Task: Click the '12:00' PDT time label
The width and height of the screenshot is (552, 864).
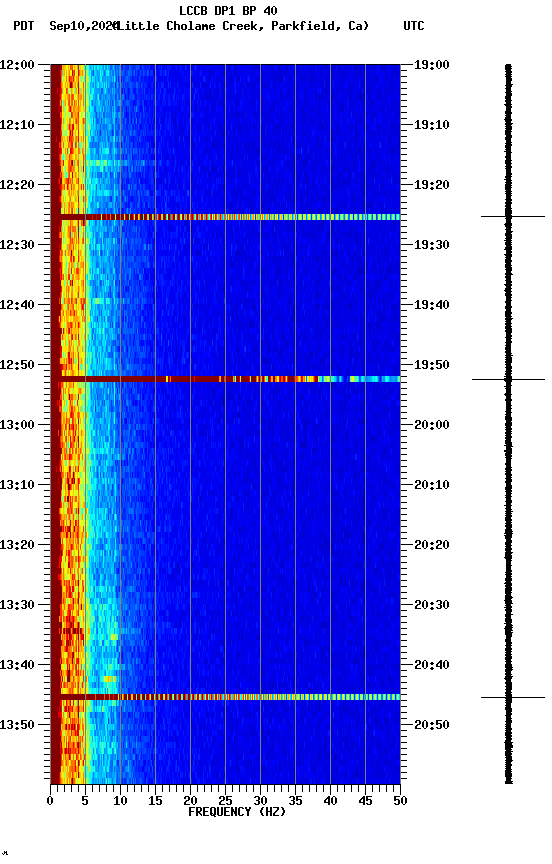Action: coord(17,65)
